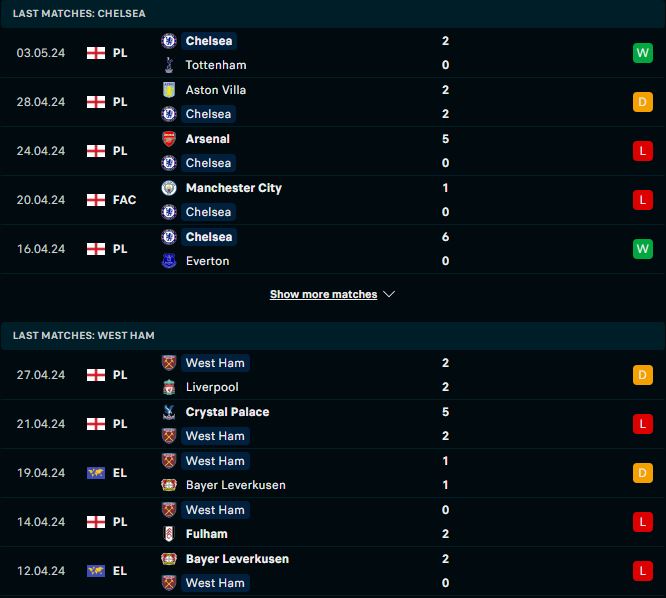Click the Fulham club crest icon
Viewport: 666px width, 598px height.
coord(169,534)
